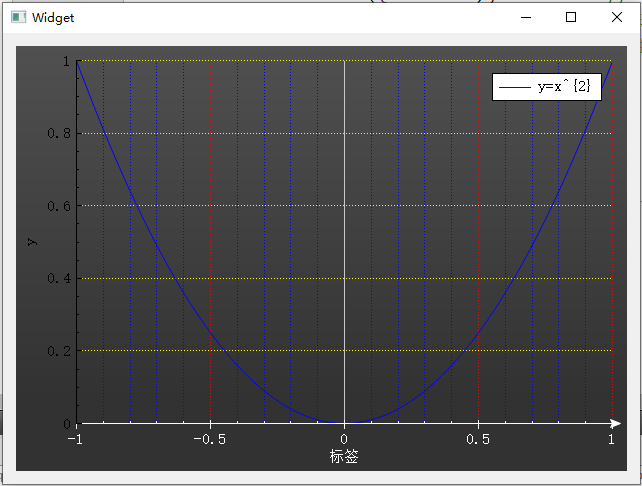Click the Widget title text

[53, 18]
